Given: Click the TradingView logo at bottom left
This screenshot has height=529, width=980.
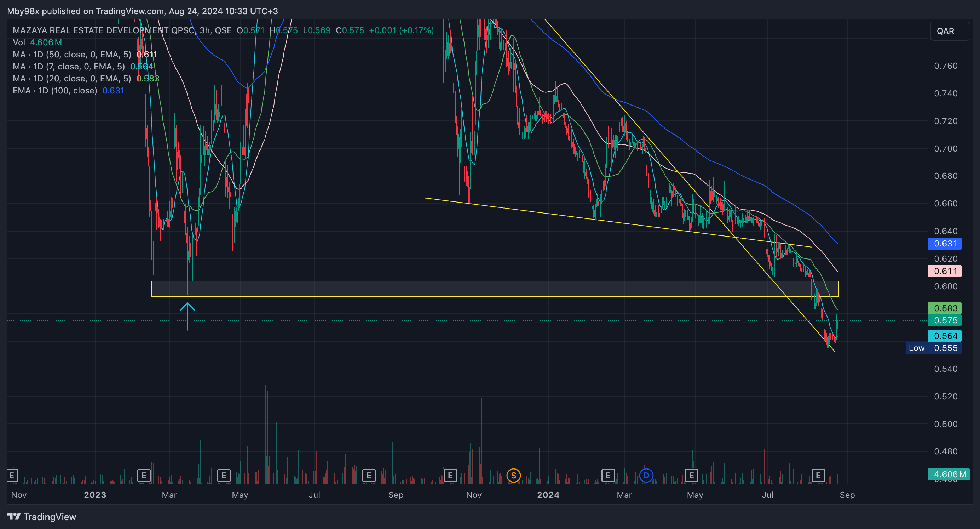Looking at the screenshot, I should pyautogui.click(x=41, y=517).
